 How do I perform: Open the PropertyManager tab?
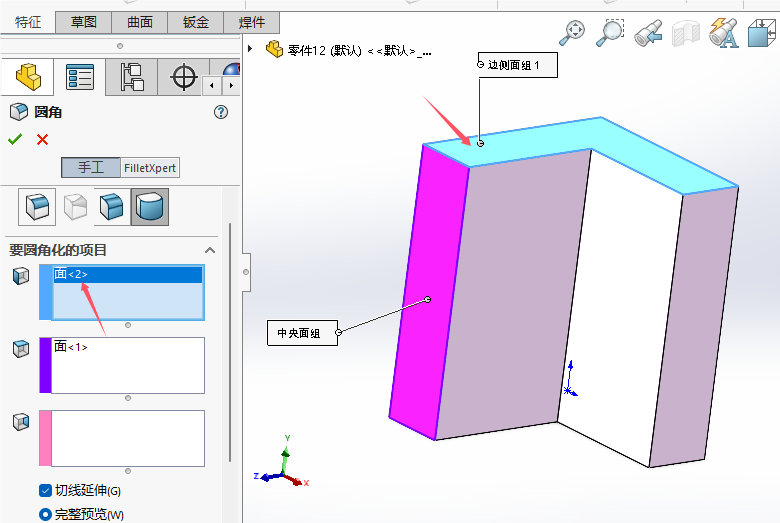(80, 77)
